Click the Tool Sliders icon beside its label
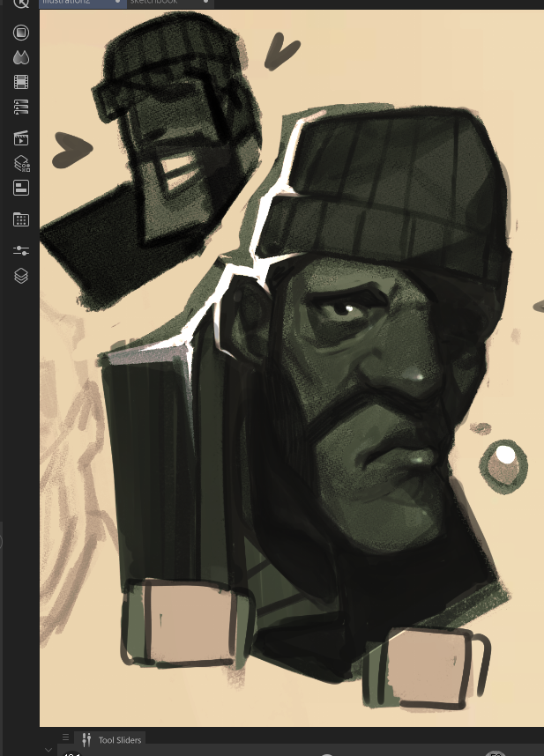Screen dimensions: 544x756 [86, 739]
